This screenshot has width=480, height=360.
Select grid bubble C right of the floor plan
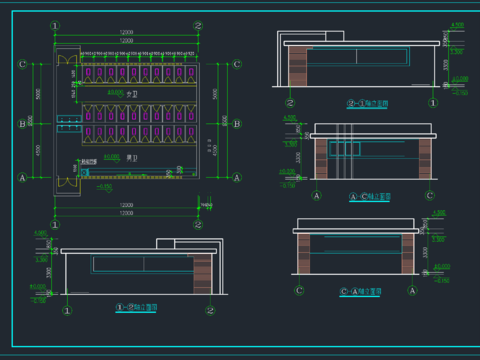pyautogui.click(x=237, y=64)
